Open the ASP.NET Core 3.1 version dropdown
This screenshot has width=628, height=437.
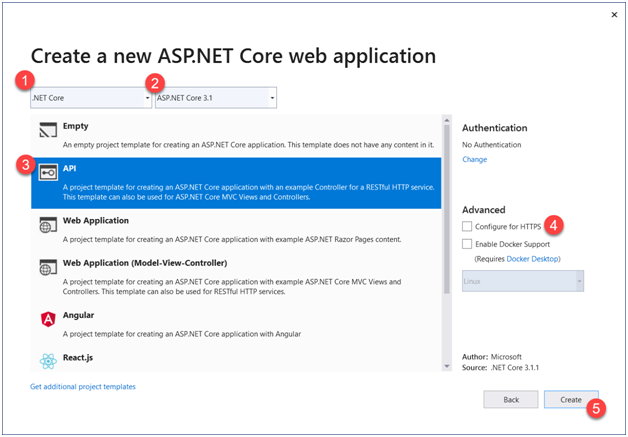pos(215,98)
